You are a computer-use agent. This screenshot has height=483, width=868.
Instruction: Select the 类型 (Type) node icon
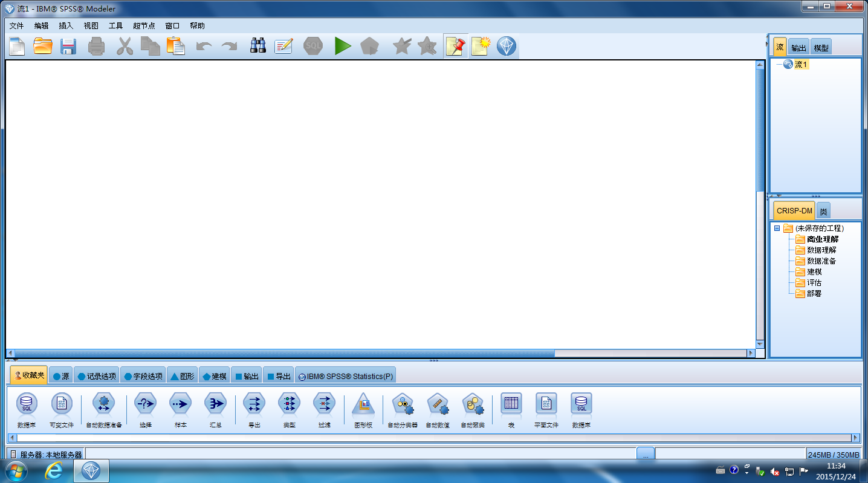click(289, 404)
